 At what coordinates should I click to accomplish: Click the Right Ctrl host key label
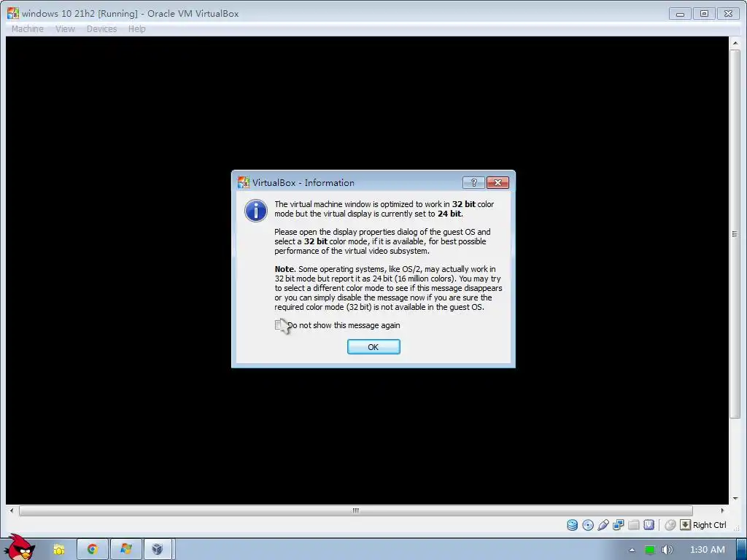point(709,525)
